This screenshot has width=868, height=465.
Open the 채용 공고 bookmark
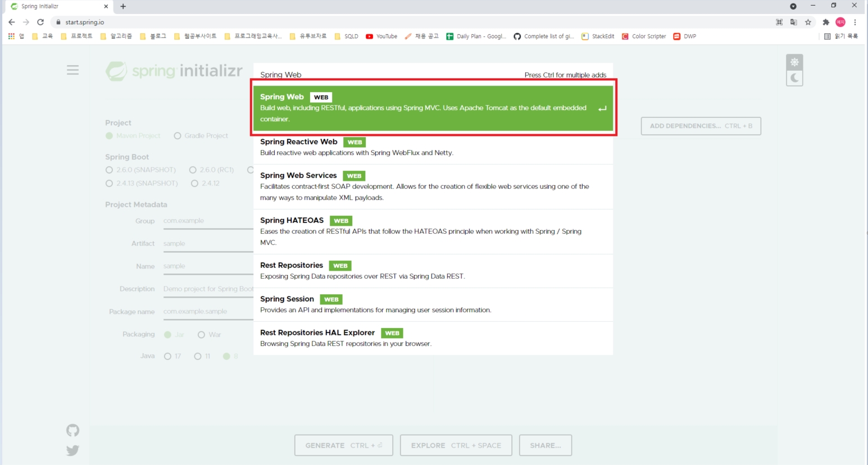[x=422, y=36]
